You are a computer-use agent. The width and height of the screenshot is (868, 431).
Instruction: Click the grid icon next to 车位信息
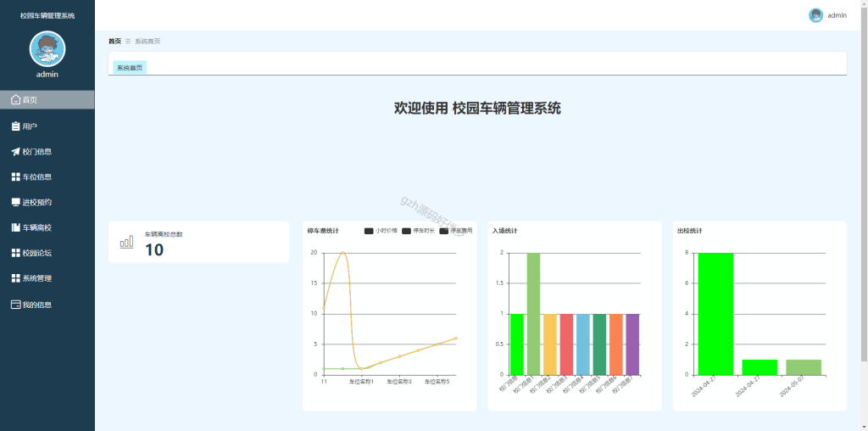click(x=15, y=177)
